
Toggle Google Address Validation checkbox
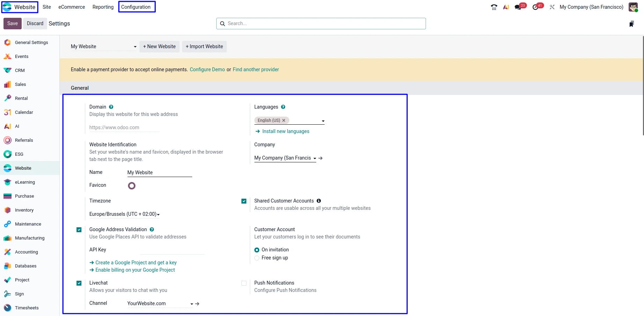79,230
